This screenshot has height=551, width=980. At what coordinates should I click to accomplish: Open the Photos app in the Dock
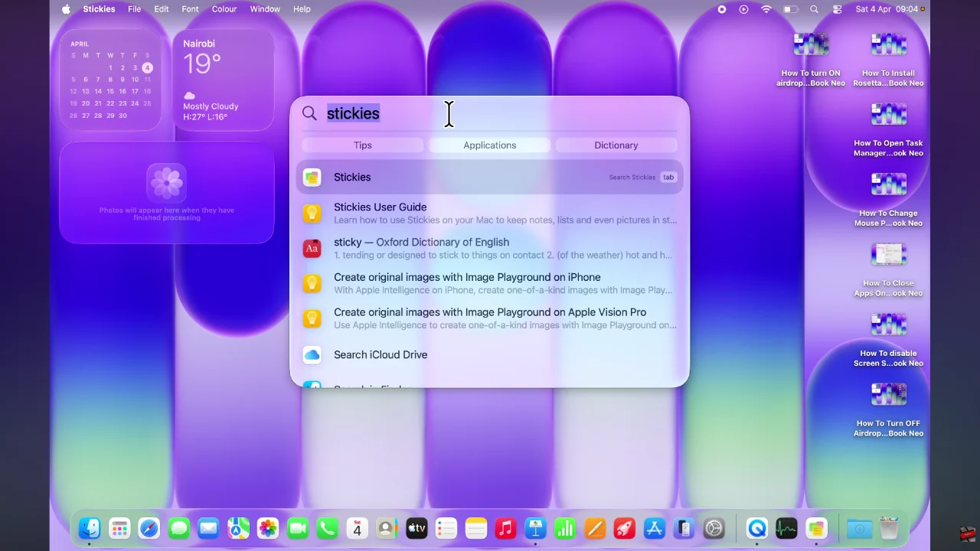(266, 528)
